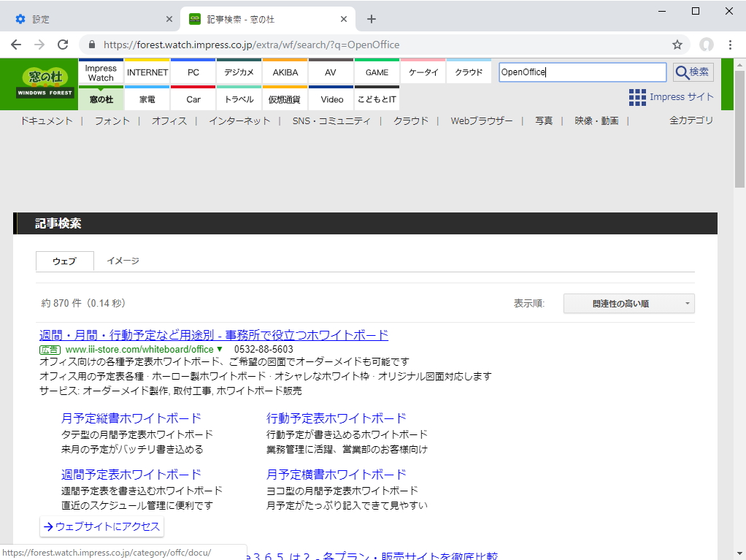Click the ウェブサイトにアクセス button
Viewport: 746px width, 560px height.
coord(101,526)
